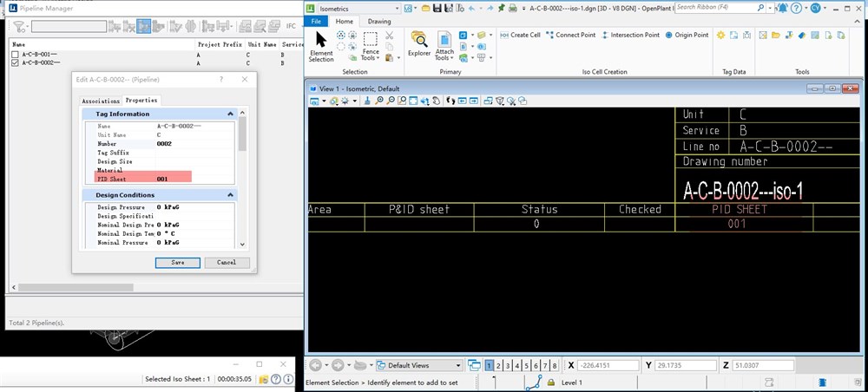The width and height of the screenshot is (868, 392).
Task: Select the Element Selection tool
Action: (x=321, y=46)
